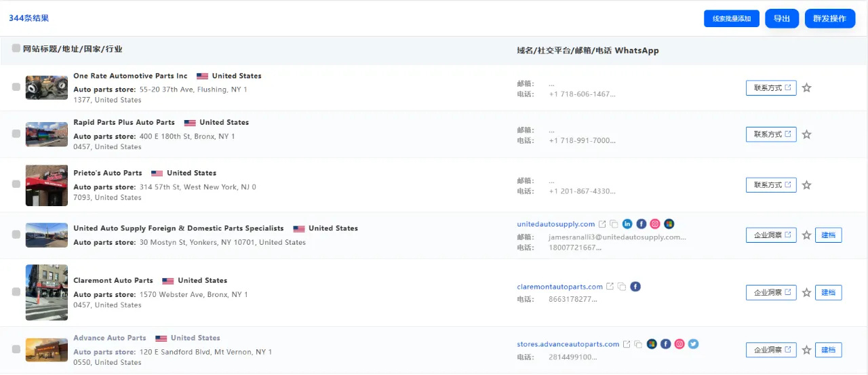Click email jamesranalli3@unitedautosupply.com

[x=617, y=237]
